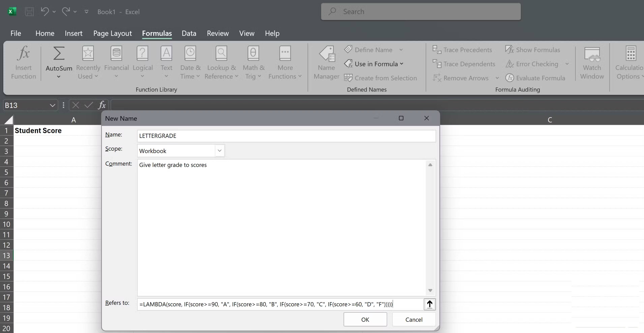This screenshot has height=333, width=644.
Task: Click the Cancel button
Action: (414, 319)
